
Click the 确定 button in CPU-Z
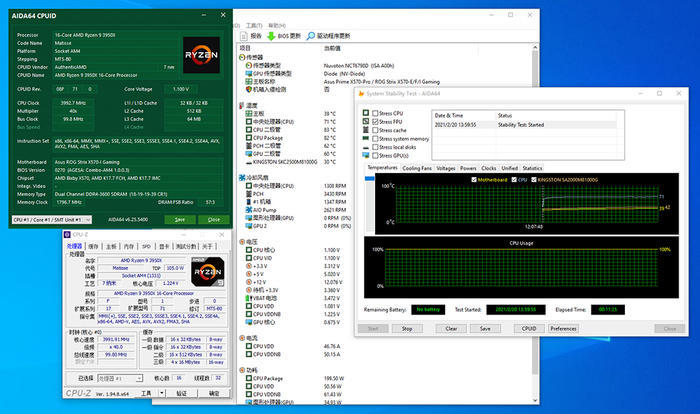(x=214, y=393)
